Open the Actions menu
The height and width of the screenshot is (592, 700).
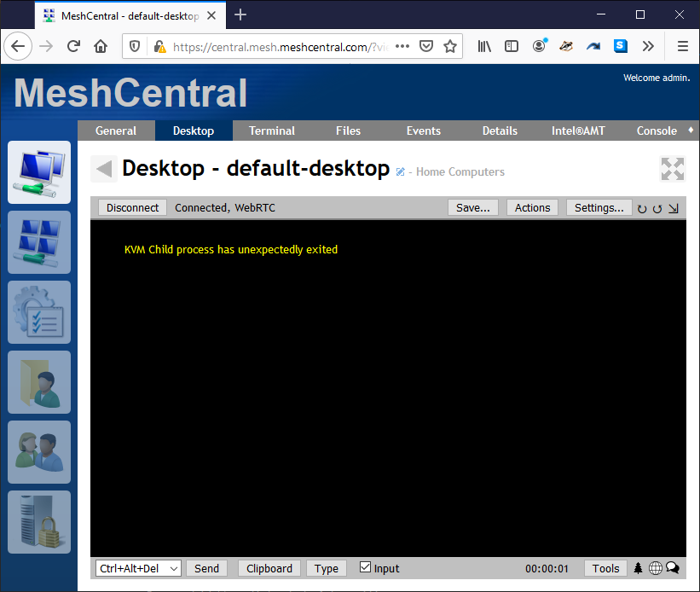(531, 207)
